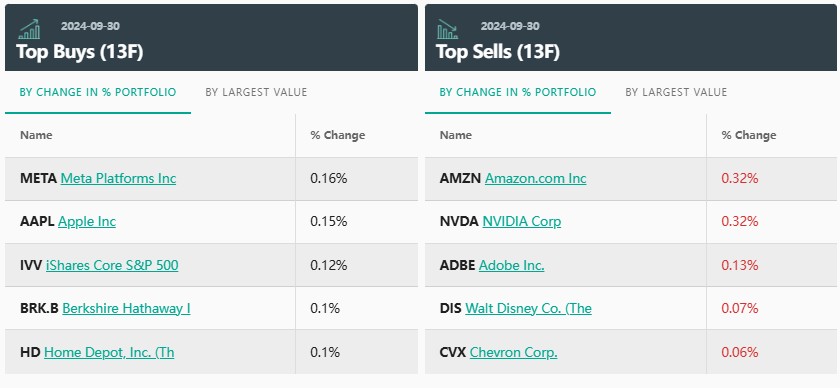Image resolution: width=840 pixels, height=388 pixels.
Task: Select Top Sells By Change in % Portfolio tab
Action: tap(518, 92)
